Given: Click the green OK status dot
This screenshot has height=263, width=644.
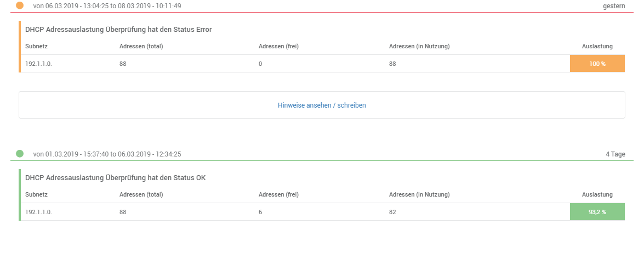Looking at the screenshot, I should 20,154.
